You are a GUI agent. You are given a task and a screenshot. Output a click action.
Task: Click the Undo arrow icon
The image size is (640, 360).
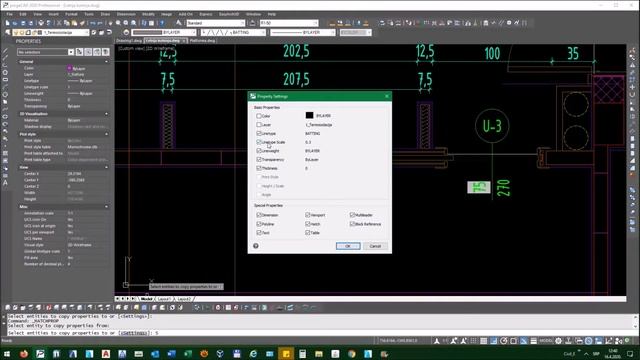[x=93, y=23]
